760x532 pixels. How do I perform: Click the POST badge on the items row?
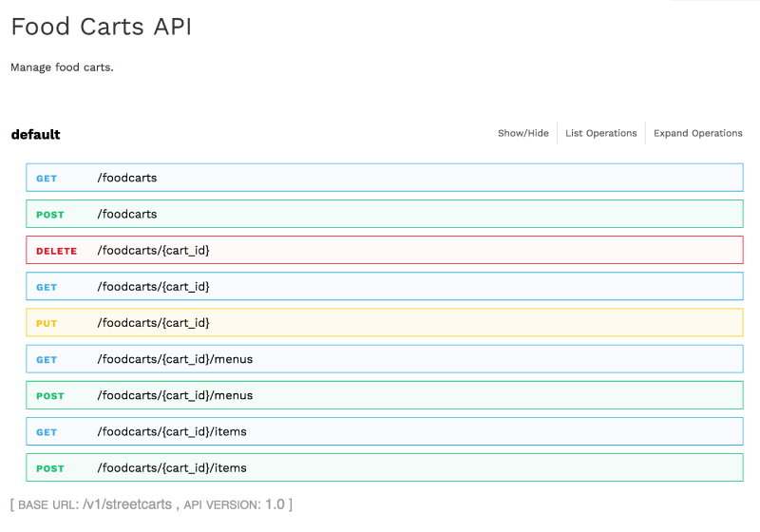click(x=49, y=468)
